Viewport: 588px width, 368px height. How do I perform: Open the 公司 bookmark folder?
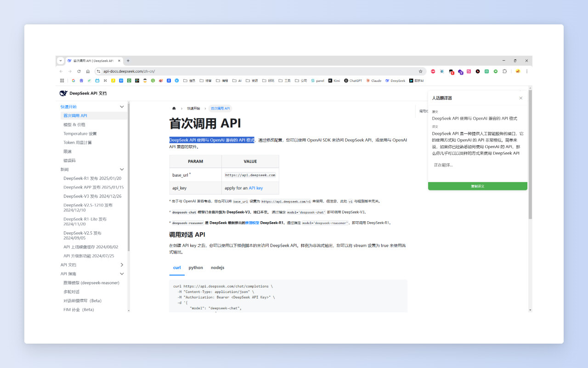pos(301,80)
